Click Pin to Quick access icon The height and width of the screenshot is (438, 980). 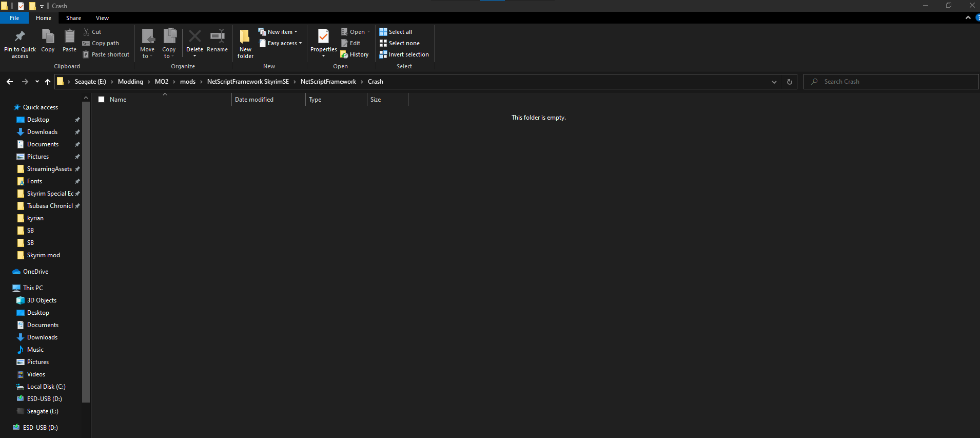pos(20,36)
